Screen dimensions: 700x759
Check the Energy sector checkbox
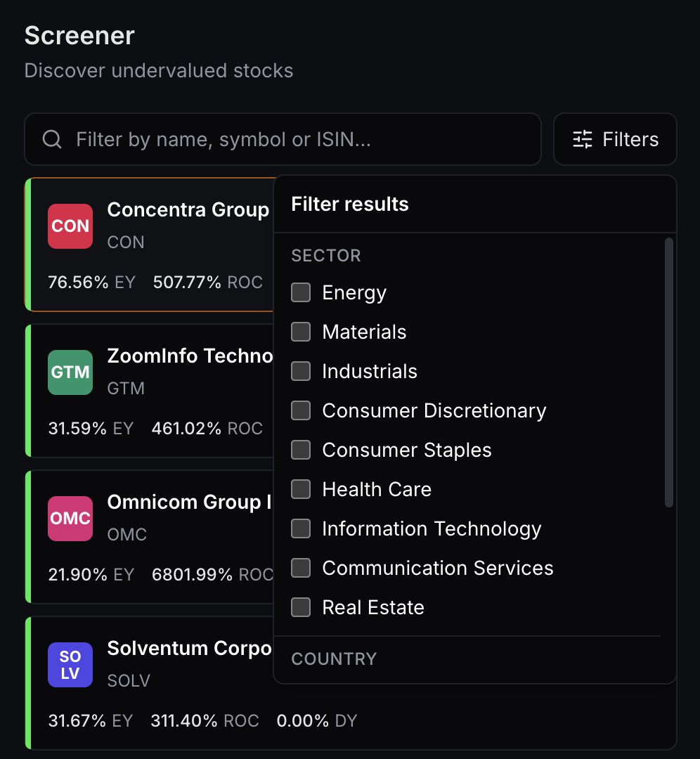tap(301, 292)
